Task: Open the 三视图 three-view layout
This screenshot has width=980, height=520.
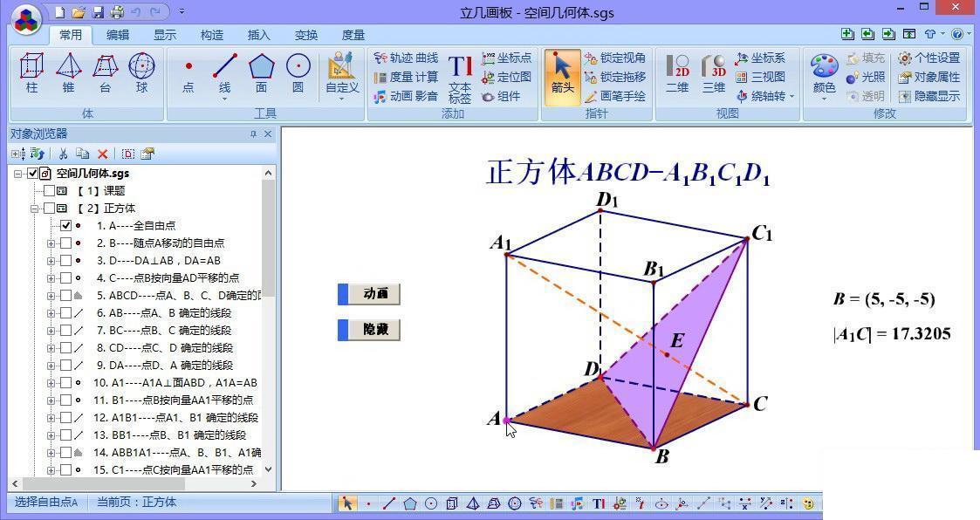Action: pyautogui.click(x=760, y=77)
